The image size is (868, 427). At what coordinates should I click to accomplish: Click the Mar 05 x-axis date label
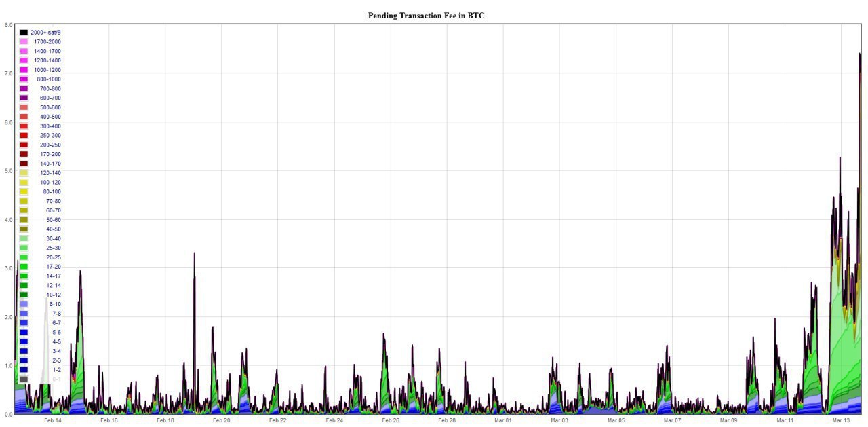point(616,421)
